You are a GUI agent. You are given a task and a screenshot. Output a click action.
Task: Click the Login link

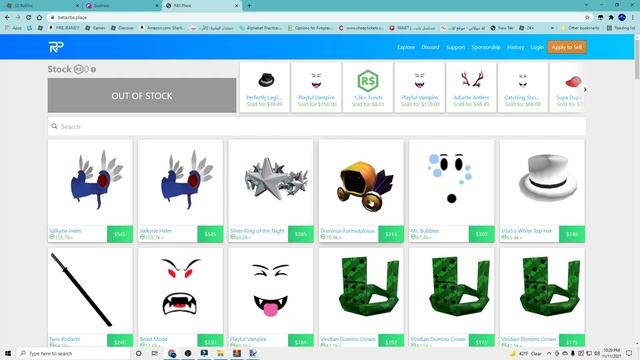click(537, 47)
